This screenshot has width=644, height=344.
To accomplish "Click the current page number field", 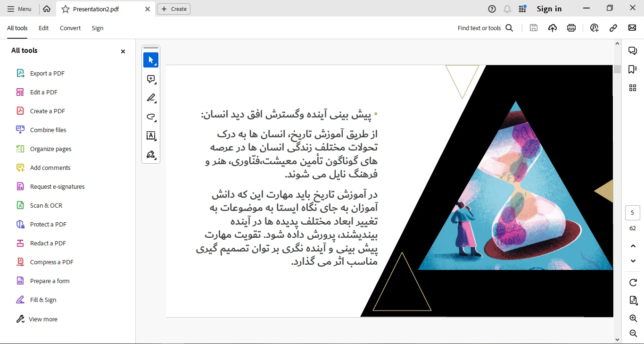I will click(x=633, y=213).
